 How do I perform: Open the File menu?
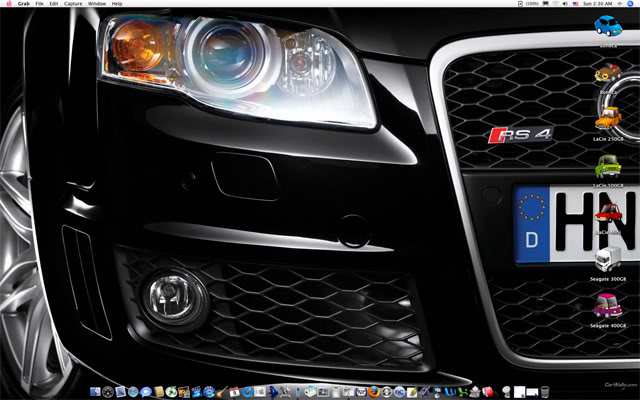pyautogui.click(x=39, y=4)
